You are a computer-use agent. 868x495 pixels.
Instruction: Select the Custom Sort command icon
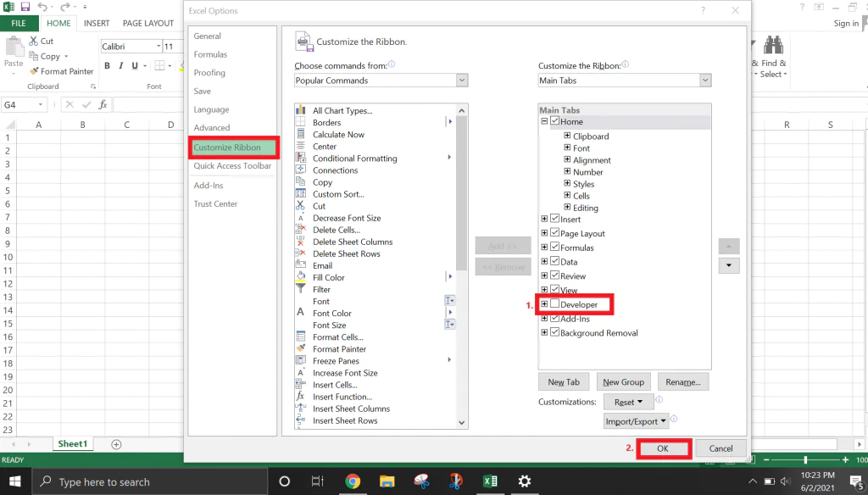301,194
